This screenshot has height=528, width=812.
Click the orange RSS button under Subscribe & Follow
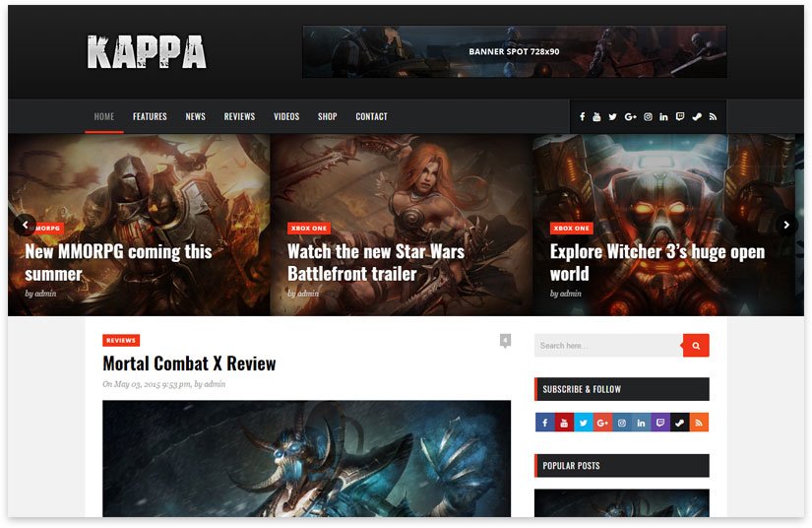point(699,423)
